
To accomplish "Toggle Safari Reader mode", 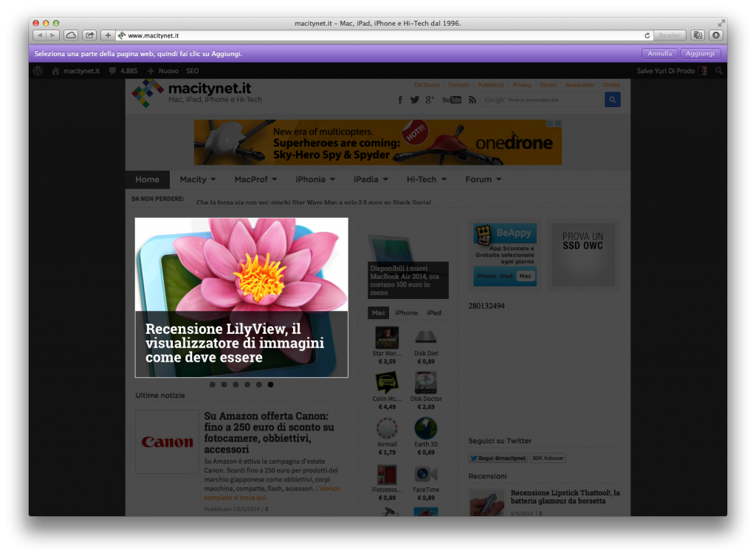I will (669, 35).
